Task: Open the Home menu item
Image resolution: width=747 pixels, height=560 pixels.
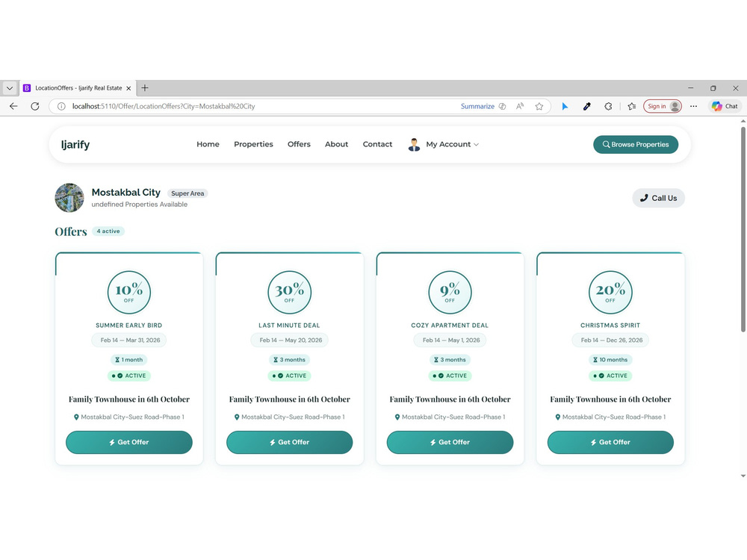Action: click(208, 144)
